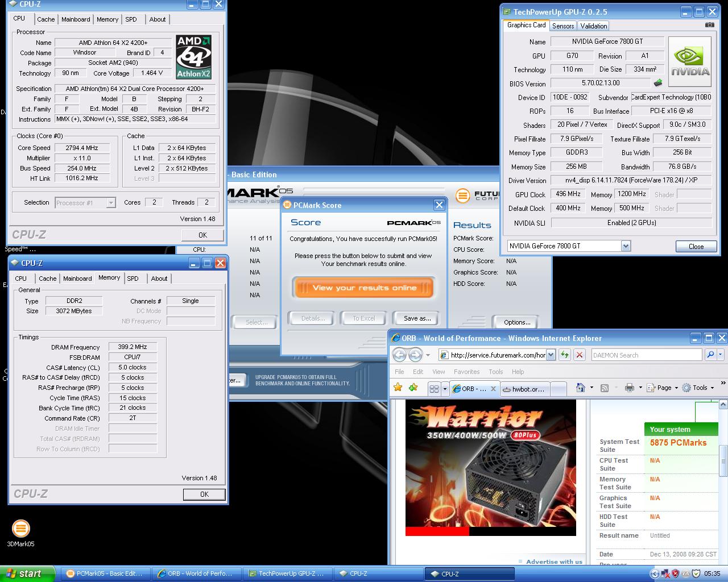This screenshot has height=582, width=728.
Task: Click the IE address bar URL field
Action: click(x=497, y=355)
